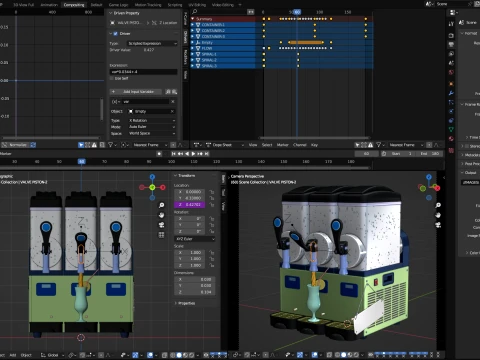Open the Output properties tab icon
This screenshot has width=480, height=360.
coord(451,44)
